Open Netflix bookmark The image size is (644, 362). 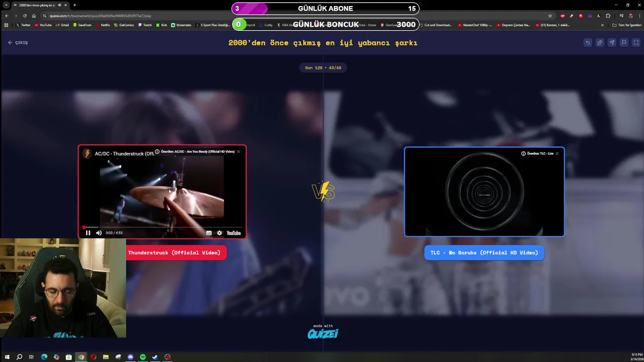(x=103, y=25)
